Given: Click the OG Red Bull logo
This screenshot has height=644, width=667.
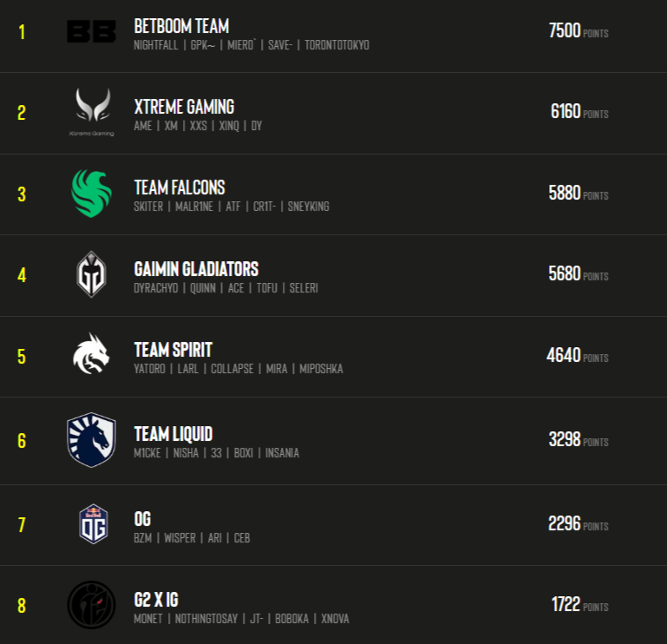Looking at the screenshot, I should click(94, 524).
